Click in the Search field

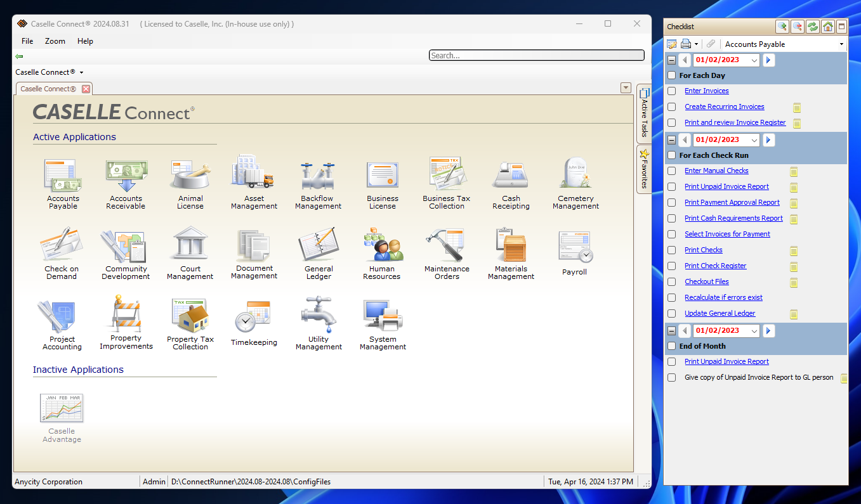[x=537, y=56]
